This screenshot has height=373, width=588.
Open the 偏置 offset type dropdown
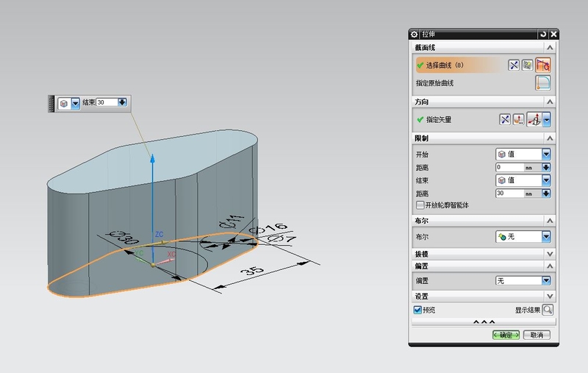pyautogui.click(x=546, y=280)
